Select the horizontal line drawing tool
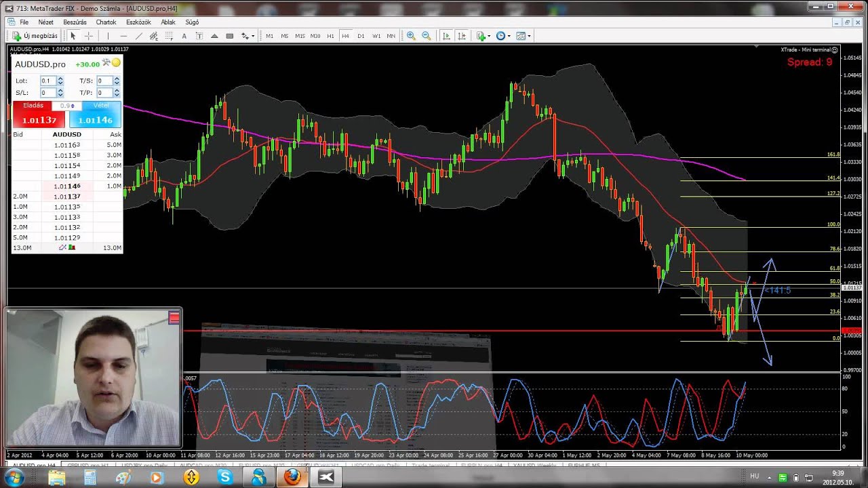Screen dimensions: 868x488 point(123,36)
